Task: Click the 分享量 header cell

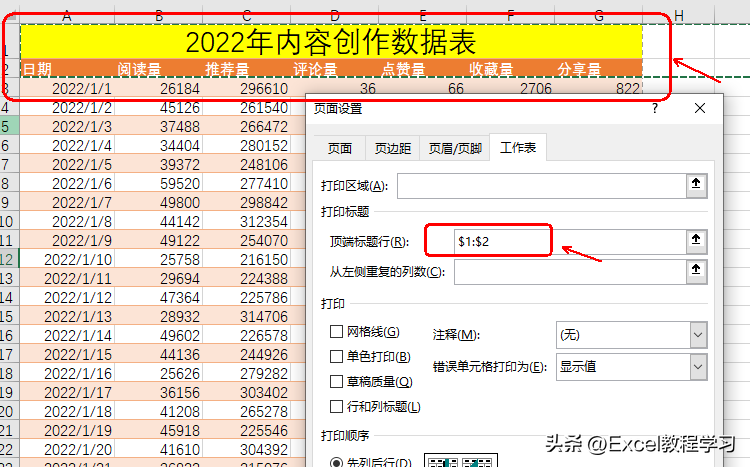Action: click(598, 69)
